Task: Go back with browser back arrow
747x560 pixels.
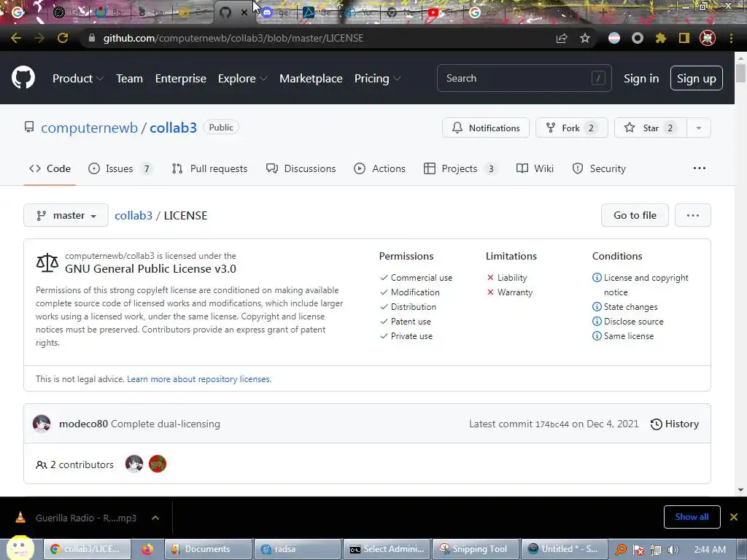Action: tap(16, 38)
